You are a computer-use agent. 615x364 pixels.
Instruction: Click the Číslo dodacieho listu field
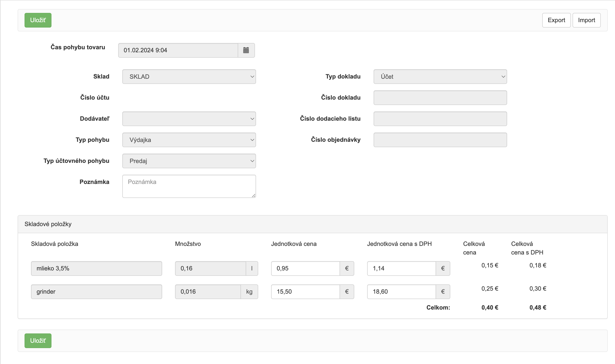click(440, 119)
